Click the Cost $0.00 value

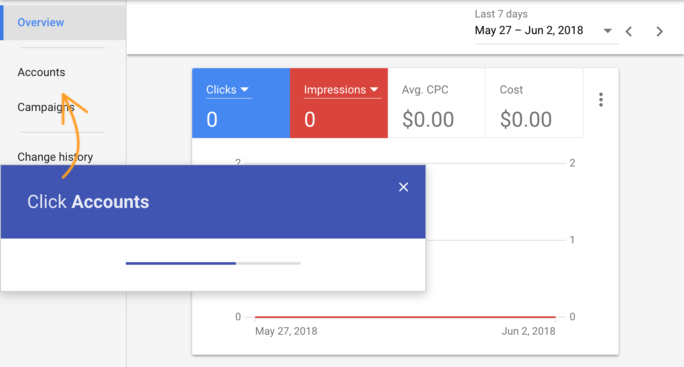tap(526, 120)
